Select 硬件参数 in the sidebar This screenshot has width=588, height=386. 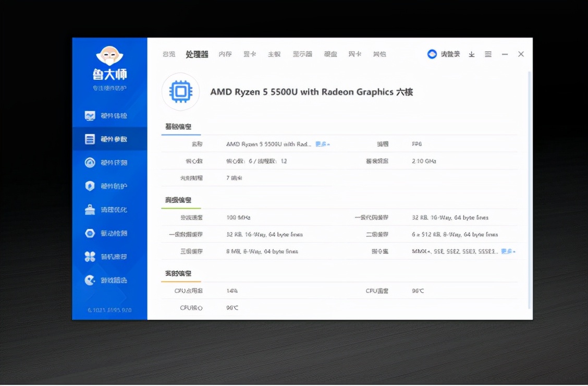point(109,139)
